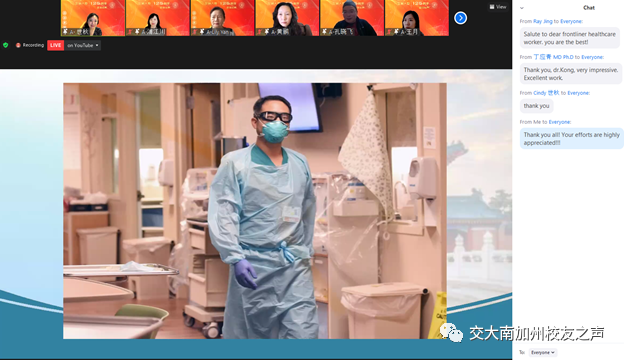Collapse the Chat panel using the chevron
Image resolution: width=624 pixels, height=360 pixels.
pyautogui.click(x=522, y=8)
